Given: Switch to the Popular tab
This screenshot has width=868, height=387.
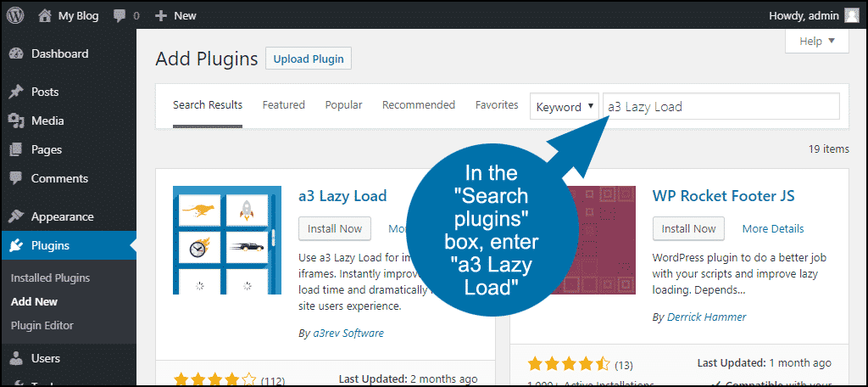Looking at the screenshot, I should pyautogui.click(x=344, y=104).
